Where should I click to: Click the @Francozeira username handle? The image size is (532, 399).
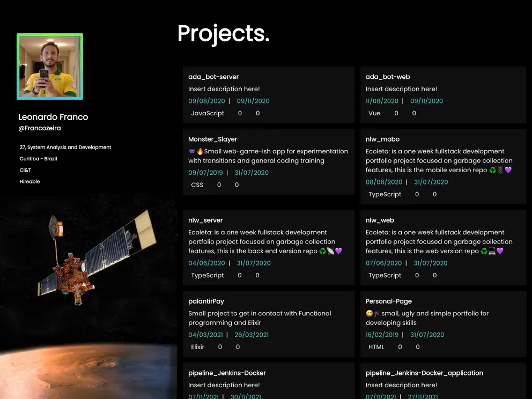[39, 129]
